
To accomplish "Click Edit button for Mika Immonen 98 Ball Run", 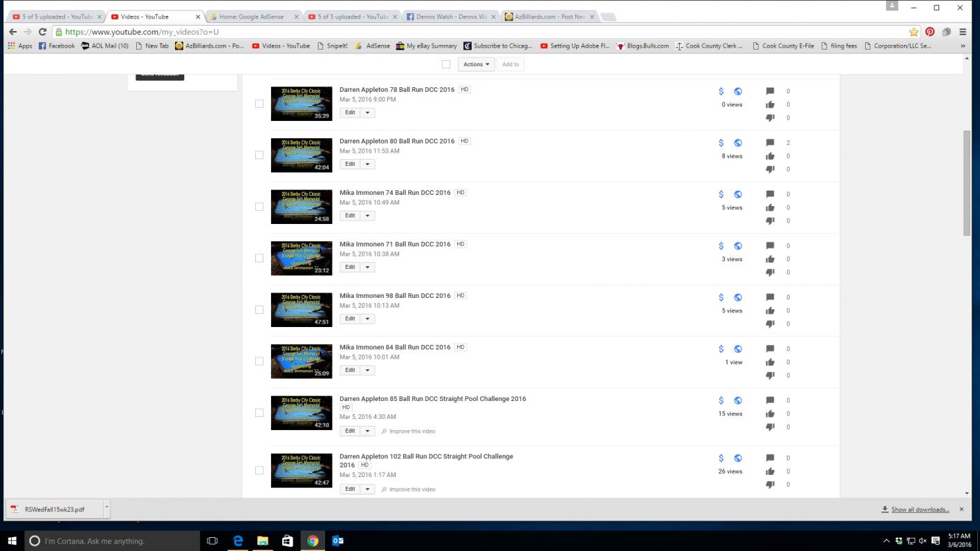I will point(350,319).
